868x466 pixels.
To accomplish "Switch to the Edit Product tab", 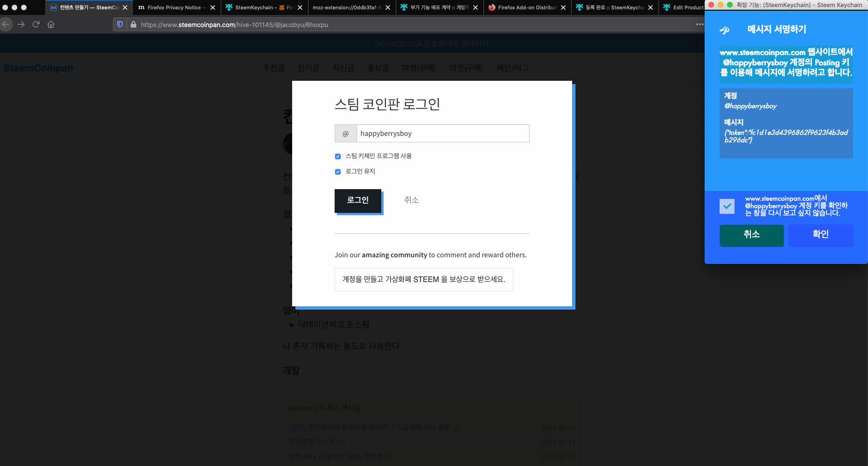I will (683, 7).
